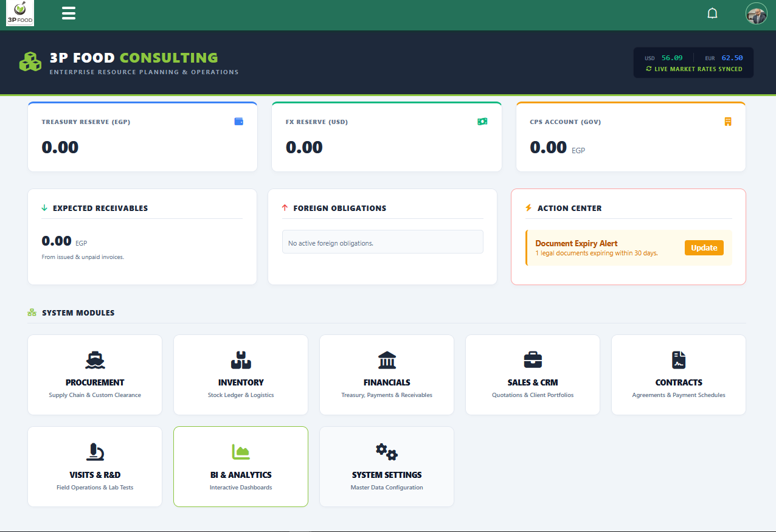Click the Expected Receivables heading
776x532 pixels.
tap(100, 208)
